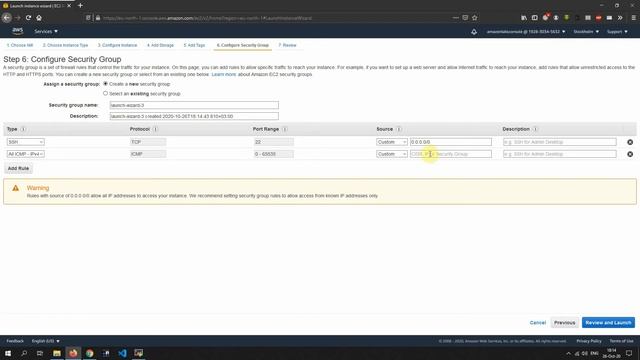Click the info icon next to Protocol header
This screenshot has width=640, height=360.
(x=155, y=129)
